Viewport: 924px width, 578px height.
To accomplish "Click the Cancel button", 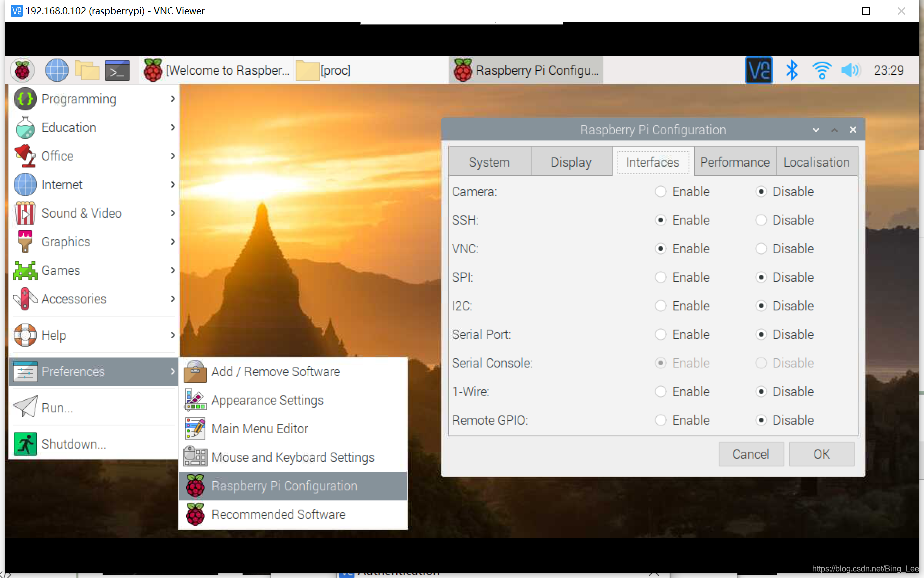I will point(751,454).
